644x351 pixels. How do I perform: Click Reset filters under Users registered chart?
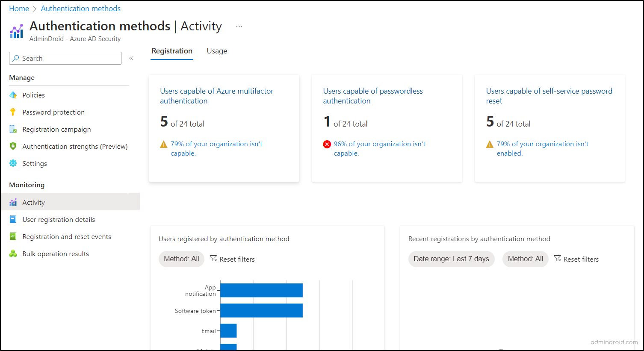(232, 259)
